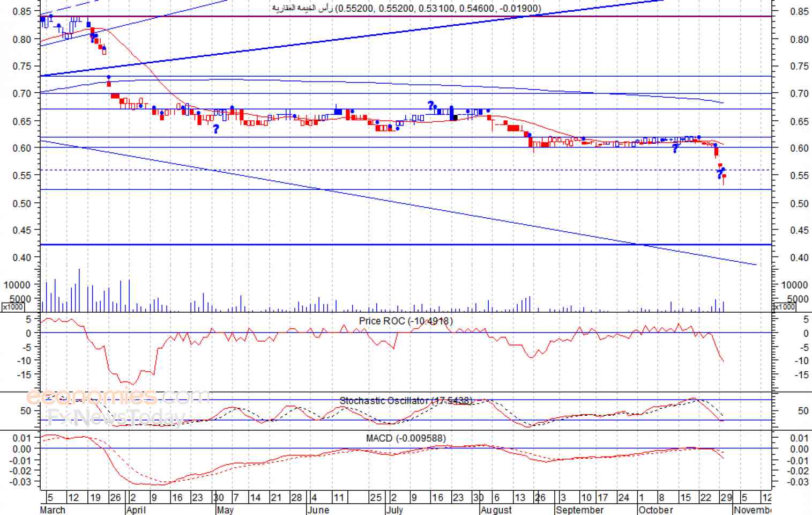Select the date label 17 in September

click(x=603, y=497)
